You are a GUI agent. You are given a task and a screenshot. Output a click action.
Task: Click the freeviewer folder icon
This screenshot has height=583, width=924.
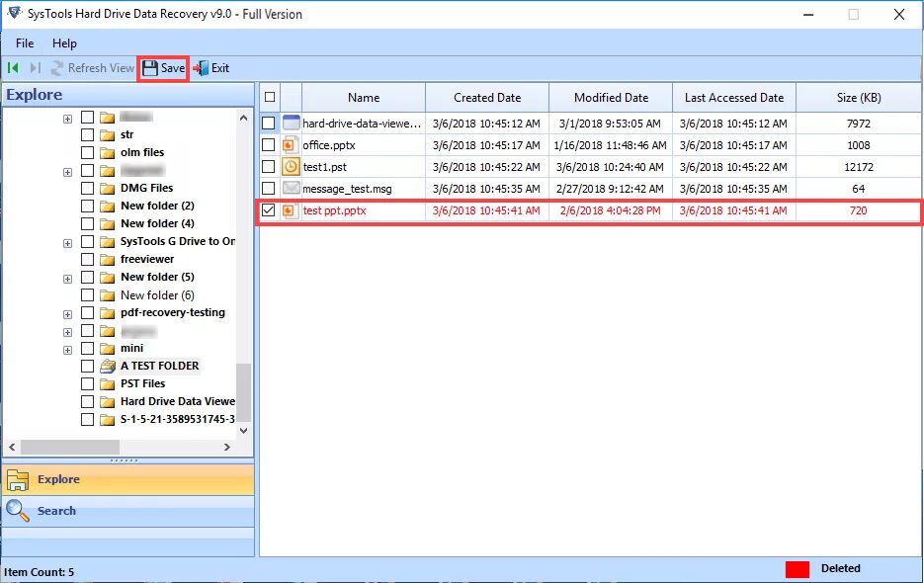point(108,259)
